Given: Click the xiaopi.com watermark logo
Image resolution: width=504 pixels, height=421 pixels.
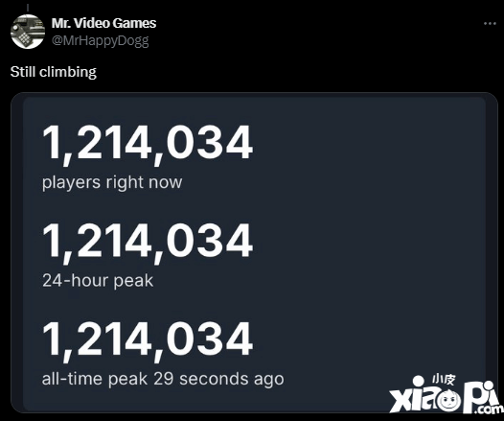Looking at the screenshot, I should point(446,395).
